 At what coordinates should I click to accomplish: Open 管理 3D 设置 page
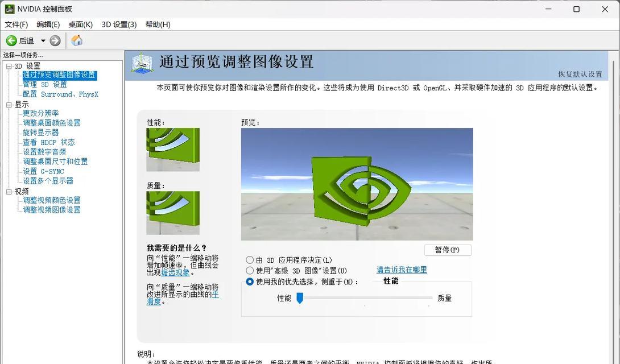coord(45,85)
